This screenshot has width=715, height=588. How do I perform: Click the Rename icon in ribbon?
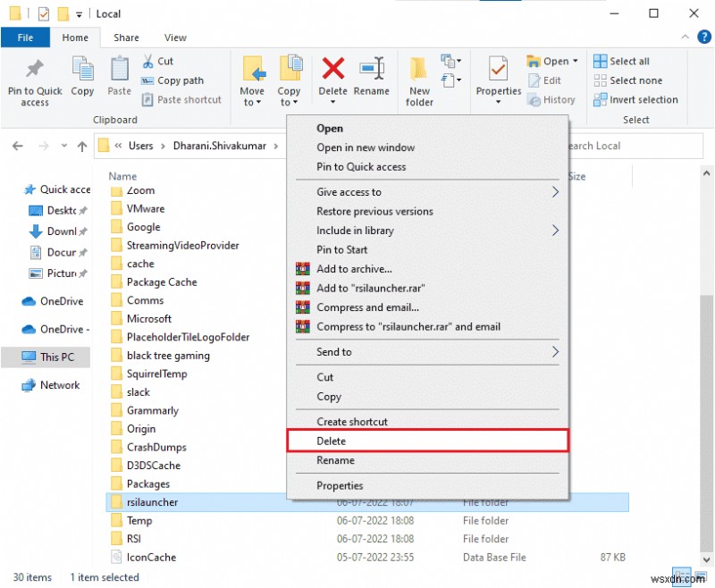372,69
